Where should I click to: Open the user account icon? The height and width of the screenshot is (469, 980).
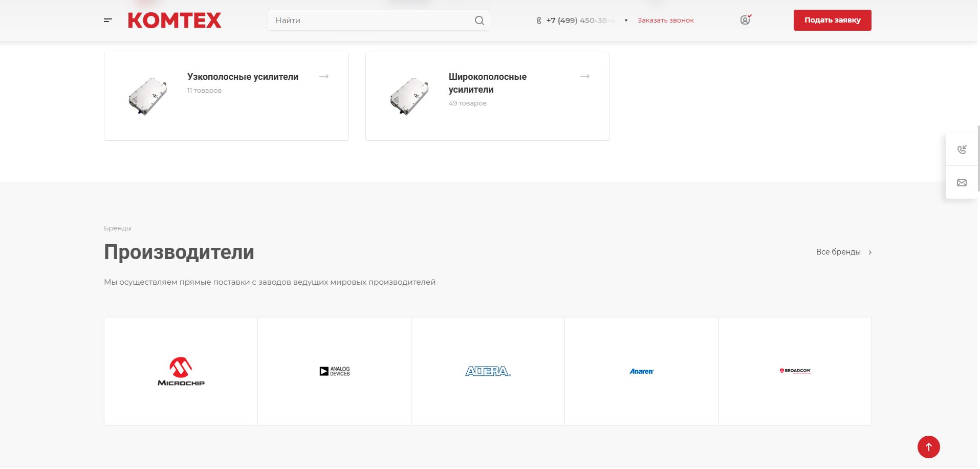click(x=745, y=20)
